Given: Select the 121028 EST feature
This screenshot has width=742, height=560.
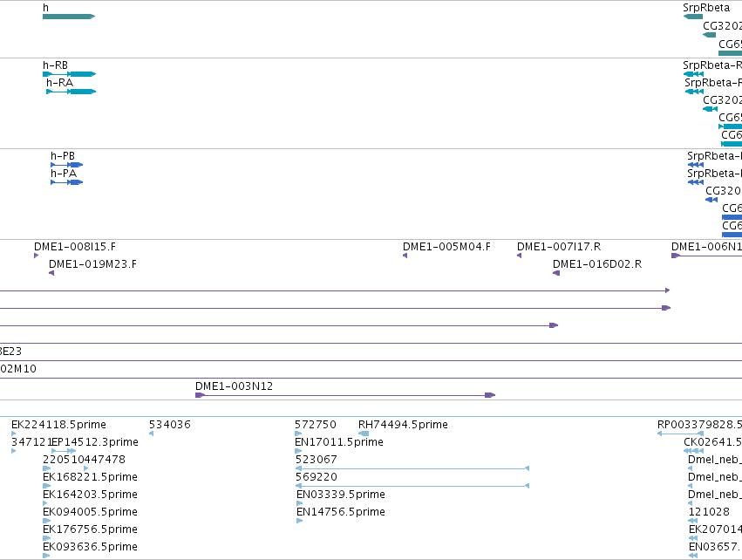Looking at the screenshot, I should (693, 521).
